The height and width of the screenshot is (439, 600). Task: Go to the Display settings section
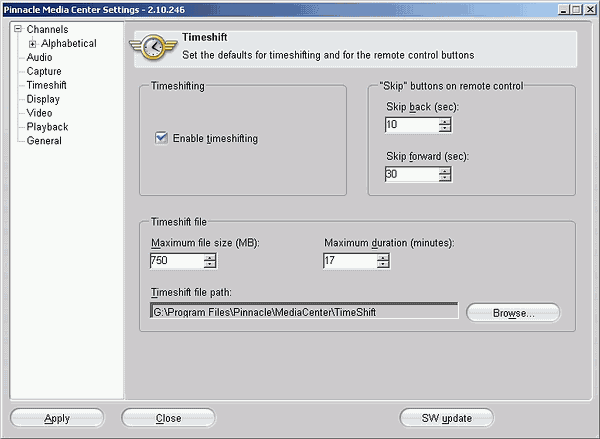pyautogui.click(x=43, y=99)
